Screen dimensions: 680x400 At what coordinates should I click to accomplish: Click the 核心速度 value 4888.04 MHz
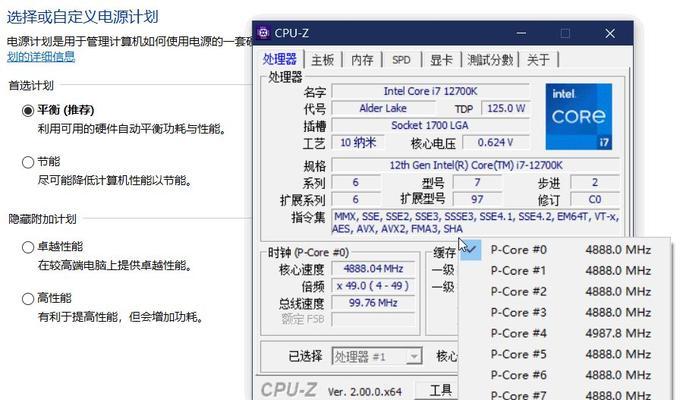[x=373, y=269]
